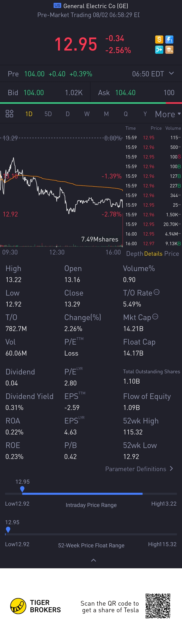Switch to the Price view
Image resolution: width=182 pixels, height=644 pixels.
click(172, 253)
